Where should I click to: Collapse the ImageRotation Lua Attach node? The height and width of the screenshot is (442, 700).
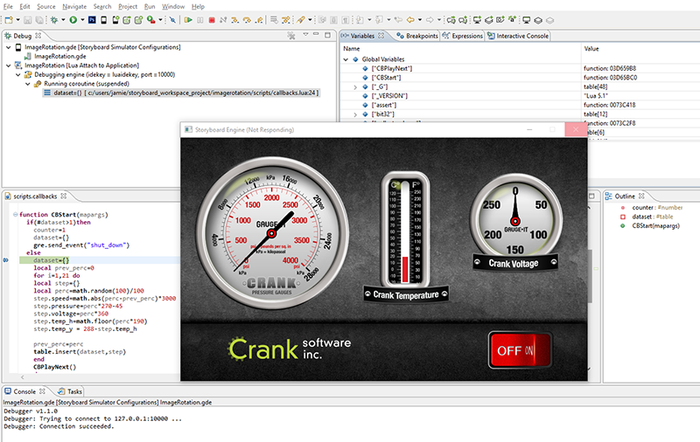pos(8,65)
